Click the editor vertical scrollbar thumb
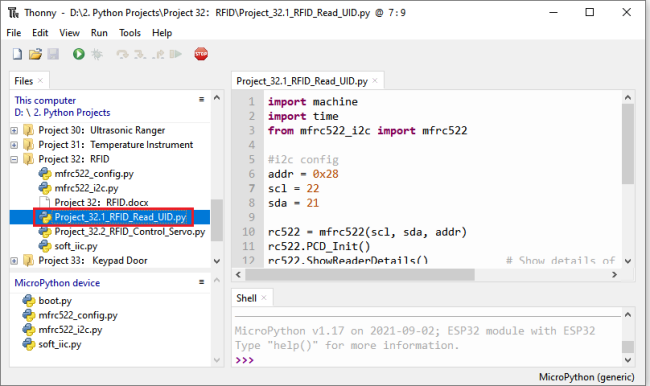Viewport: 650px width, 386px height. 628,144
